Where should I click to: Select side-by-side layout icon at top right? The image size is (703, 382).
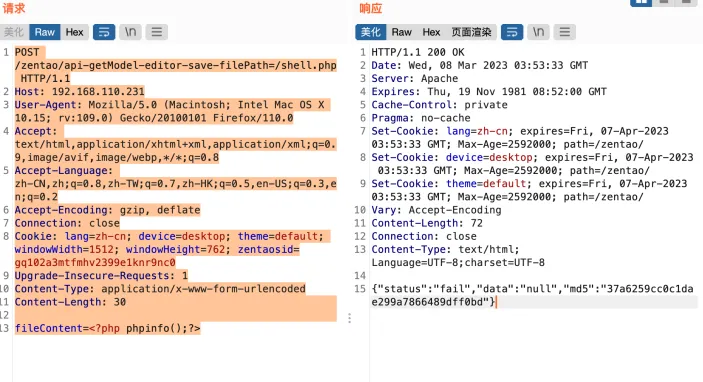pos(641,2)
